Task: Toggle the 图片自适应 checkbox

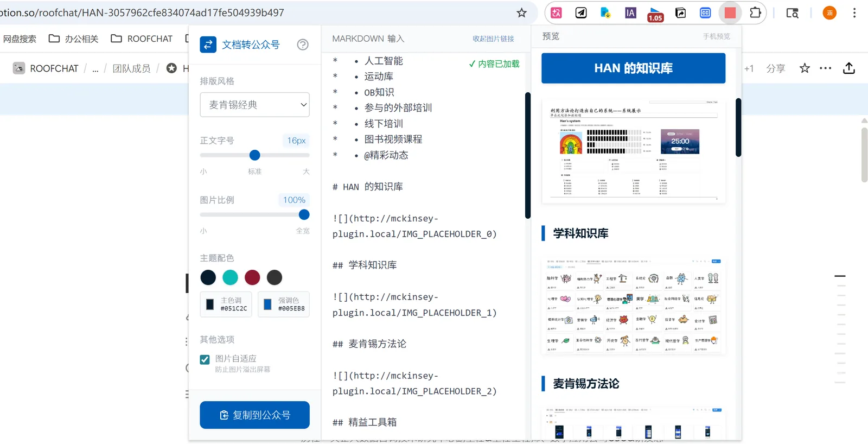Action: click(x=205, y=359)
